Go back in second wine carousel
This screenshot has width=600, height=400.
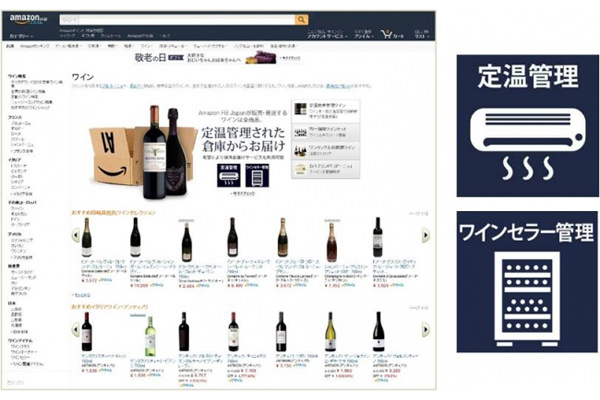76,330
